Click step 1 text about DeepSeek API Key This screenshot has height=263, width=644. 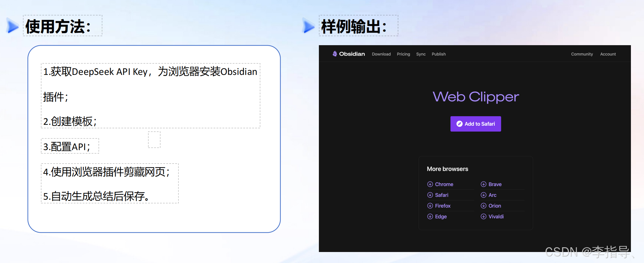click(150, 84)
